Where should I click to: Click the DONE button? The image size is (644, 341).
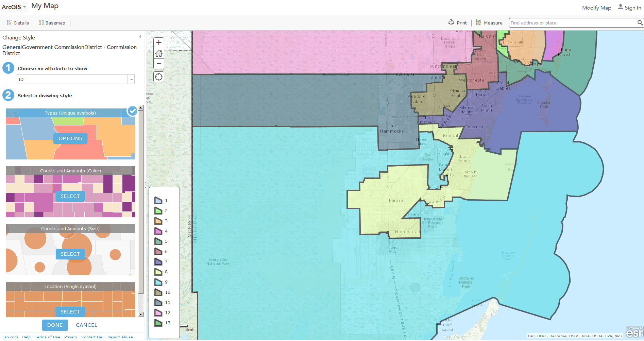(x=55, y=325)
